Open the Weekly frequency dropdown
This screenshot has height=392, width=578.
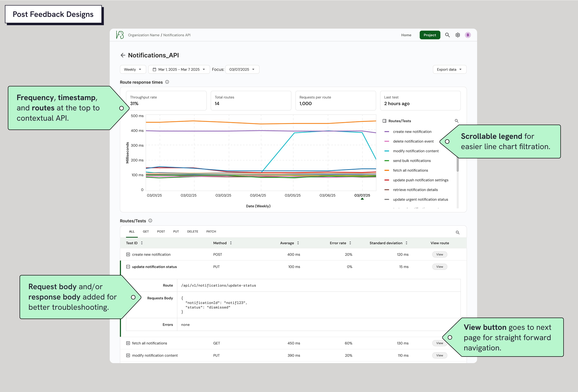pyautogui.click(x=133, y=69)
